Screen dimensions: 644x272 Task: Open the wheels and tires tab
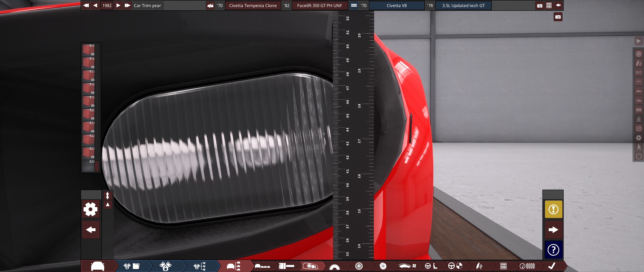(359, 266)
